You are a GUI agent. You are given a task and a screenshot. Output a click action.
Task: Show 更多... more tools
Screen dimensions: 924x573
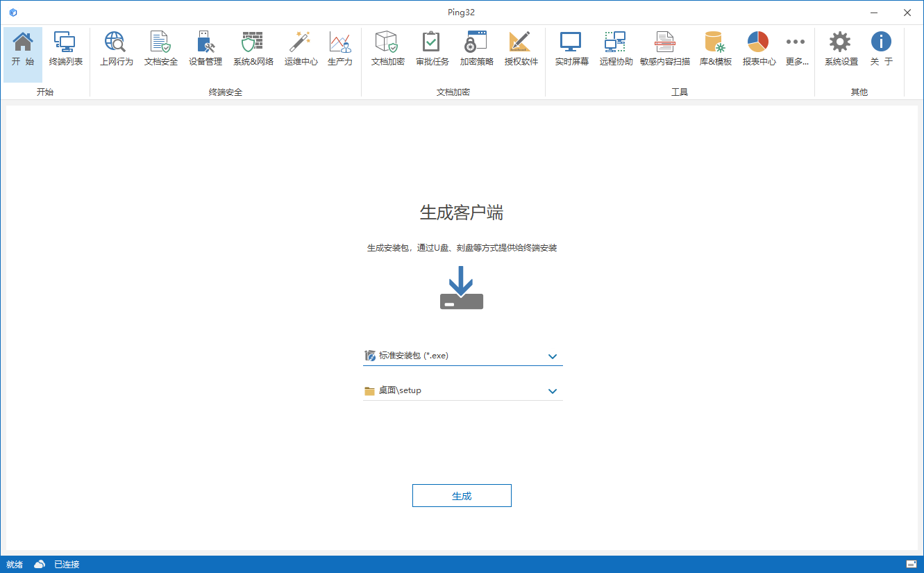point(796,49)
